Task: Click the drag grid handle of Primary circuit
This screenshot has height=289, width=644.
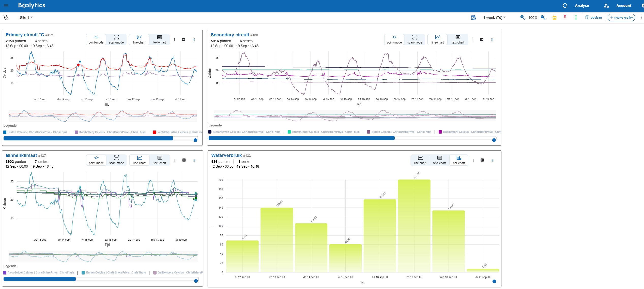Action: pos(194,40)
